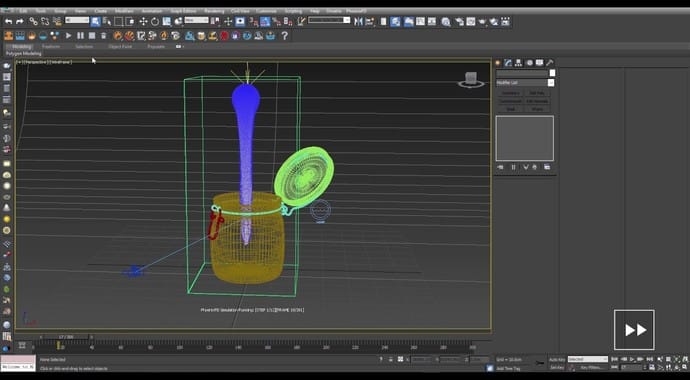Toggle Auto Key animation mode
The width and height of the screenshot is (690, 380).
pos(557,359)
